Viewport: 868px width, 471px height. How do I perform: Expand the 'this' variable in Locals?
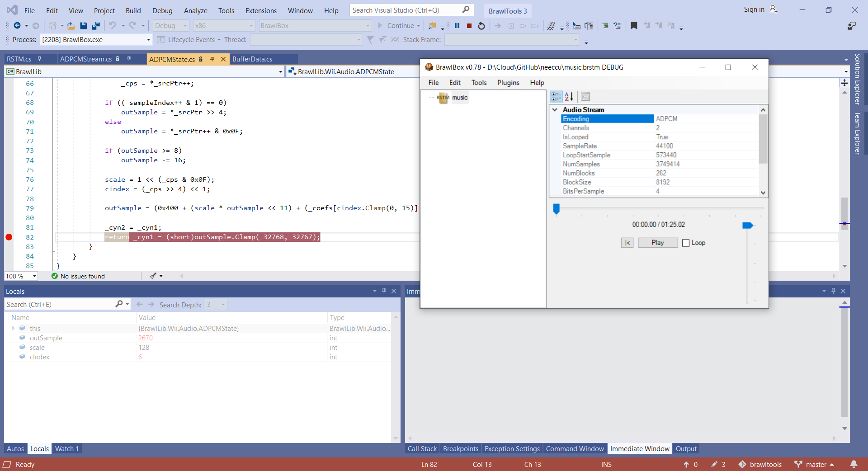click(x=13, y=329)
